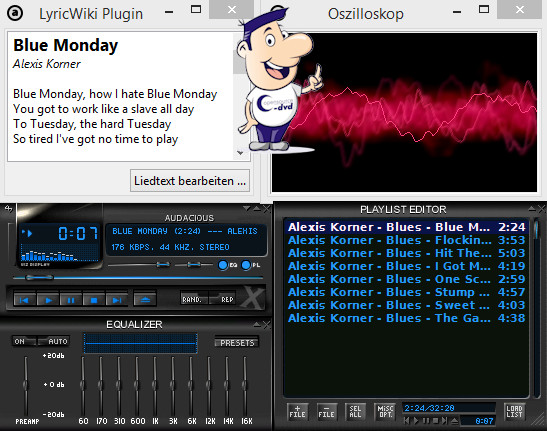
Task: Click the mini Pause button in playlist editor
Action: pos(426,421)
